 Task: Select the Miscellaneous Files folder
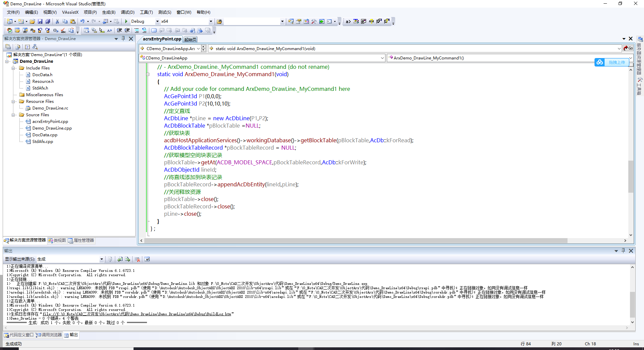pyautogui.click(x=44, y=95)
